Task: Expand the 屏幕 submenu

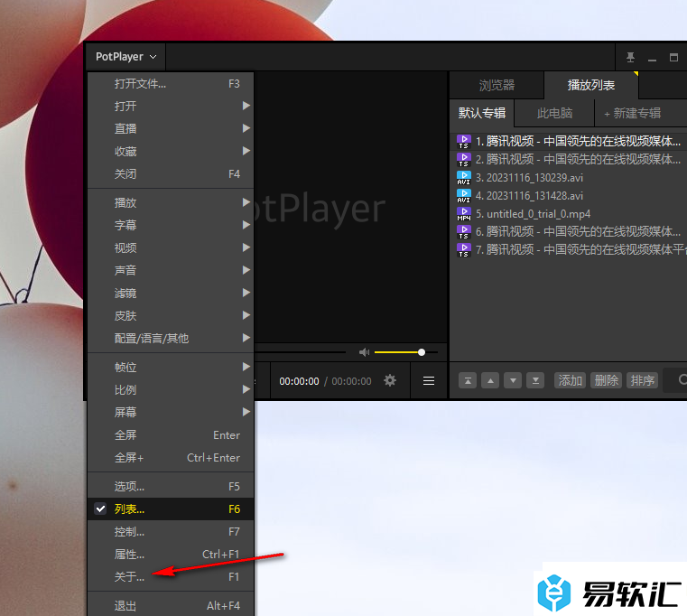Action: coord(171,412)
